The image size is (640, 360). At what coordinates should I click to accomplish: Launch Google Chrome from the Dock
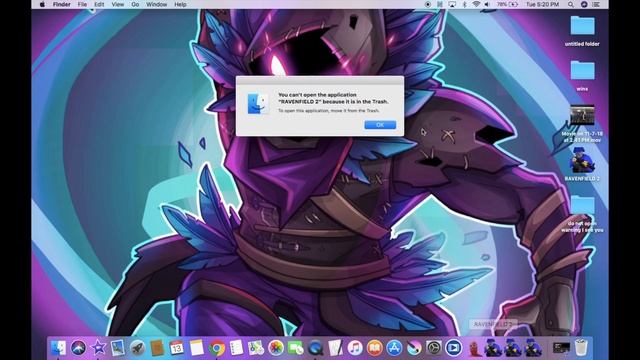pyautogui.click(x=216, y=348)
